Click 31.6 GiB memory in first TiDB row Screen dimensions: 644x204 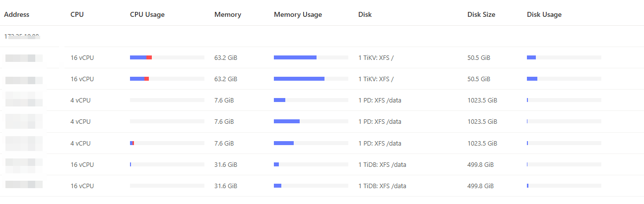click(226, 165)
